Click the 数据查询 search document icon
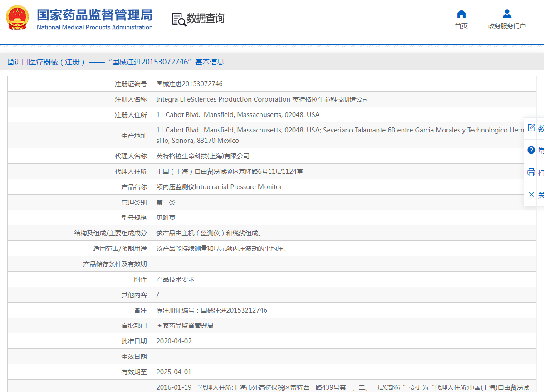544x392 pixels. tap(179, 20)
